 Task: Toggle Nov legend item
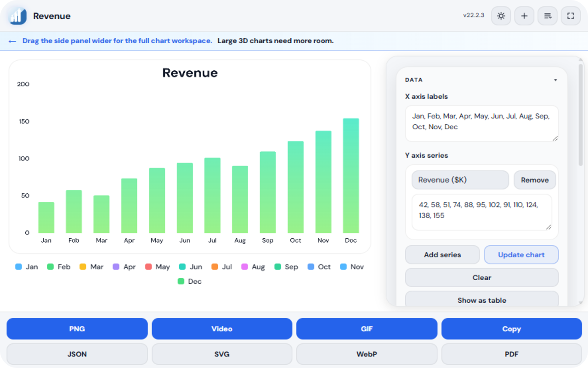[x=352, y=267]
